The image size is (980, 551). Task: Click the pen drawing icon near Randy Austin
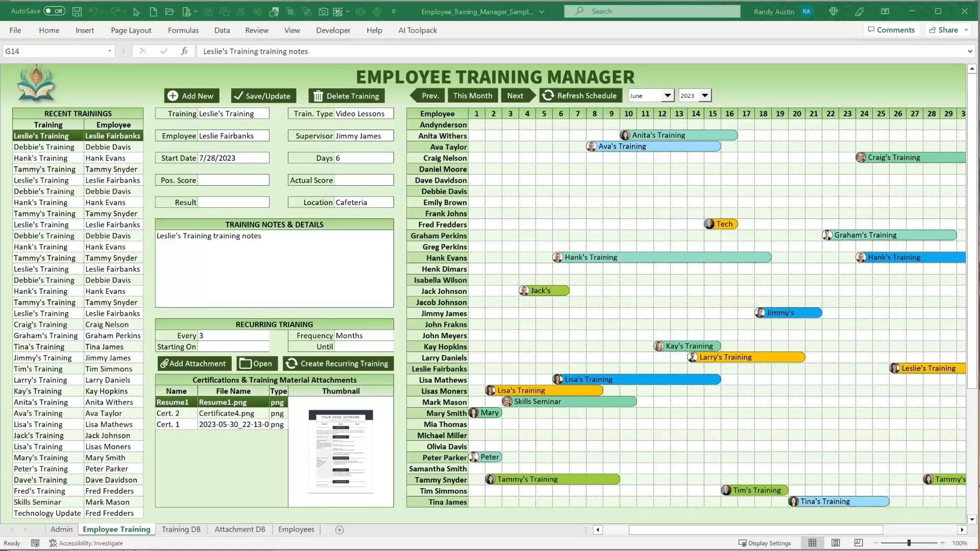click(x=860, y=11)
